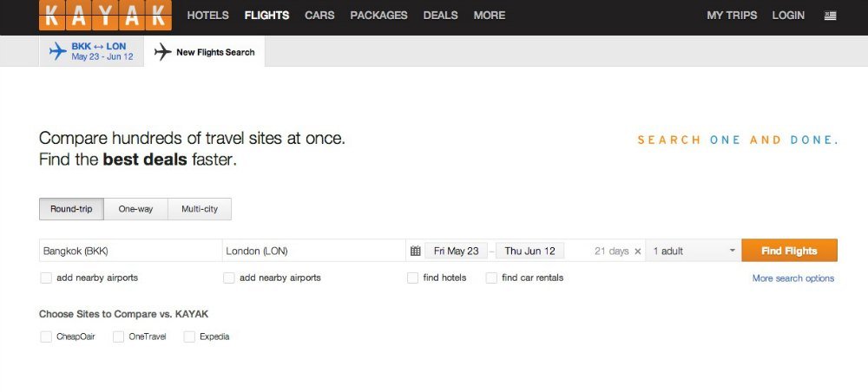Open the More search options link
This screenshot has height=392, width=868.
point(793,278)
